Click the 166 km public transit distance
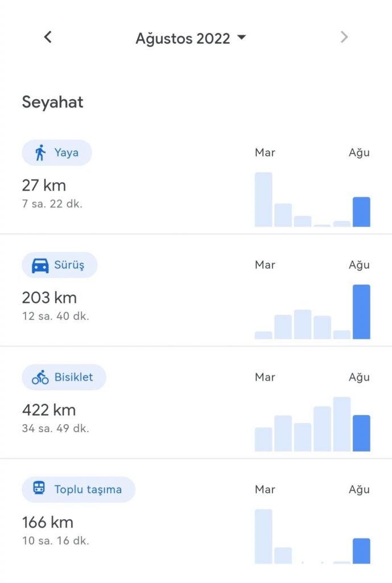The width and height of the screenshot is (392, 583). [x=48, y=522]
